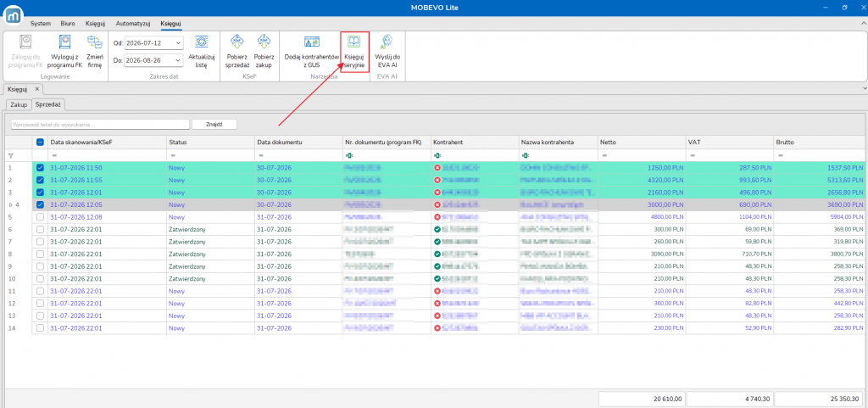Check checkbox for row 11
The width and height of the screenshot is (868, 408).
[x=41, y=291]
